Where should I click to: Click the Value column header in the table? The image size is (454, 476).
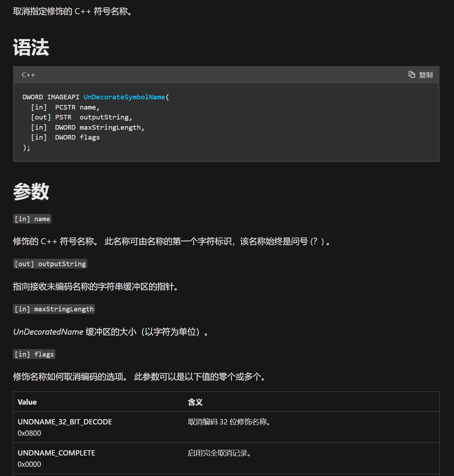click(27, 402)
